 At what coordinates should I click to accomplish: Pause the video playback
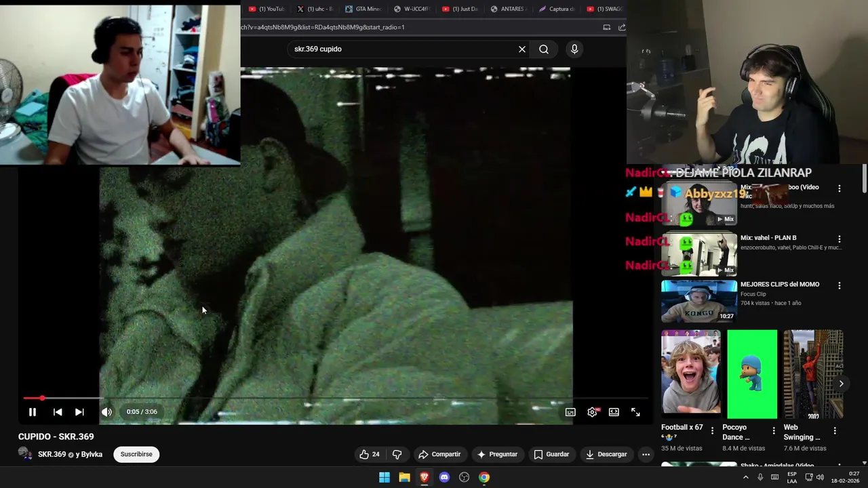(32, 412)
